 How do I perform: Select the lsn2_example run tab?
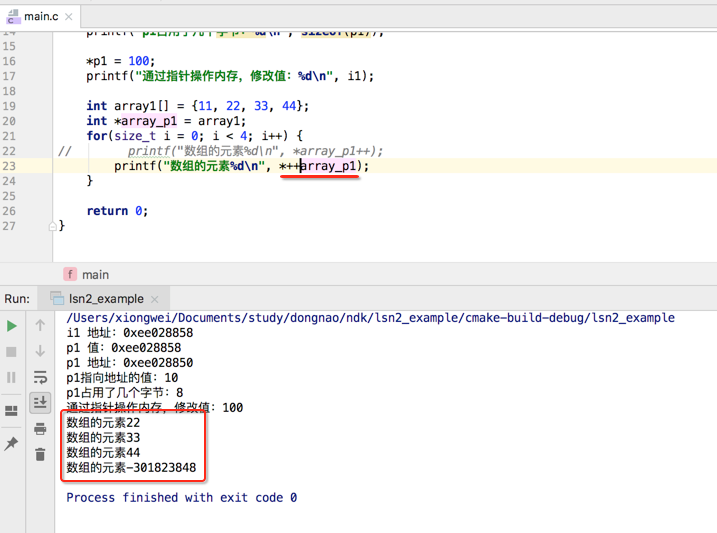tap(106, 299)
